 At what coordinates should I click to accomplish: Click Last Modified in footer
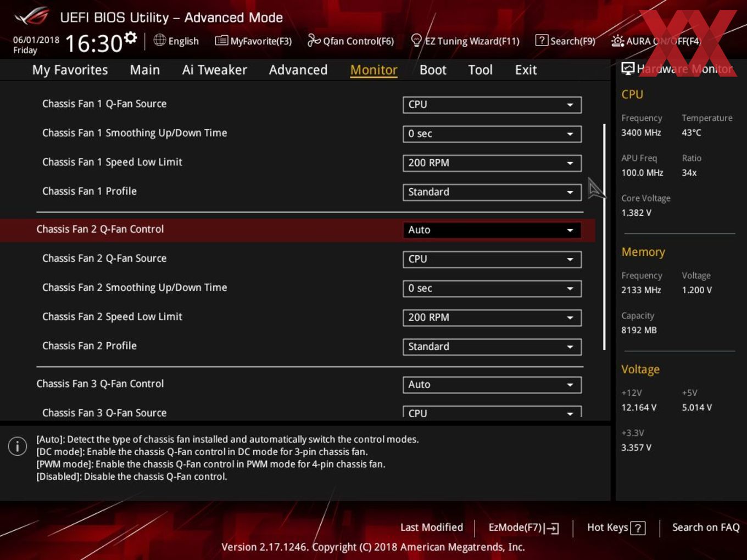point(432,527)
